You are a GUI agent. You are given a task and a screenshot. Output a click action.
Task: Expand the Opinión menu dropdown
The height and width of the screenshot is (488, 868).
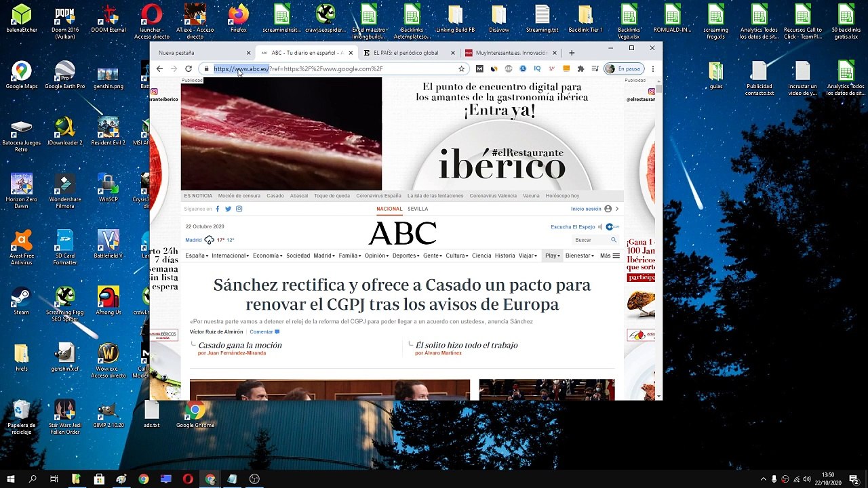pyautogui.click(x=376, y=256)
